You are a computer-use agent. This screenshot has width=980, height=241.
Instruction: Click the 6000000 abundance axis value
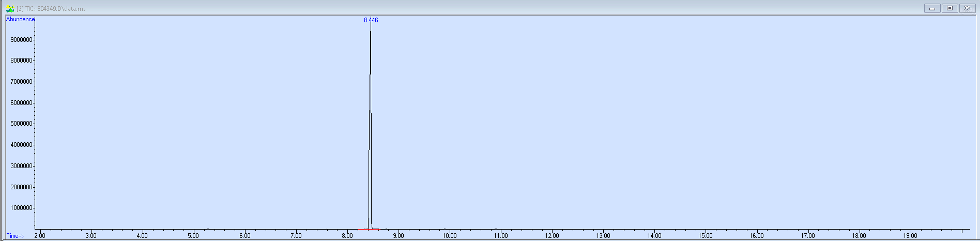[22, 103]
